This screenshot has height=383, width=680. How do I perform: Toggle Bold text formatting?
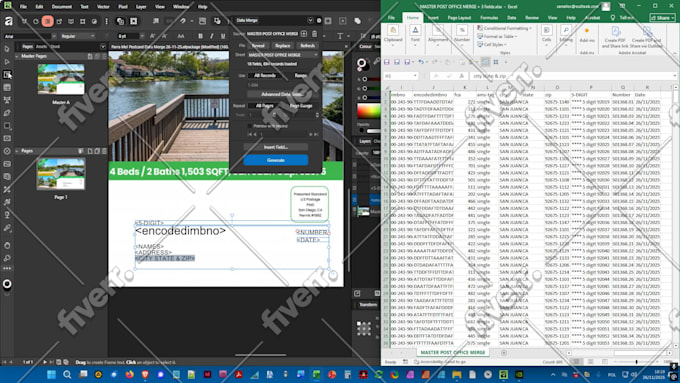pos(200,36)
